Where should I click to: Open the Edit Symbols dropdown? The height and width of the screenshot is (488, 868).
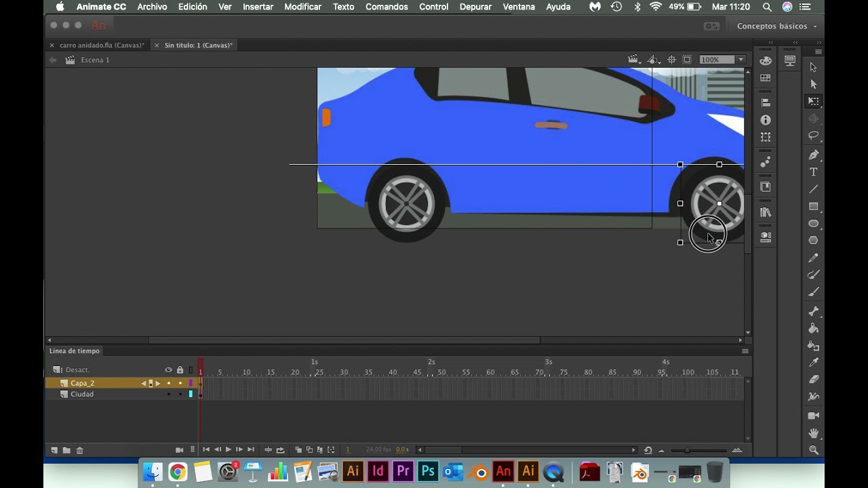click(x=653, y=60)
